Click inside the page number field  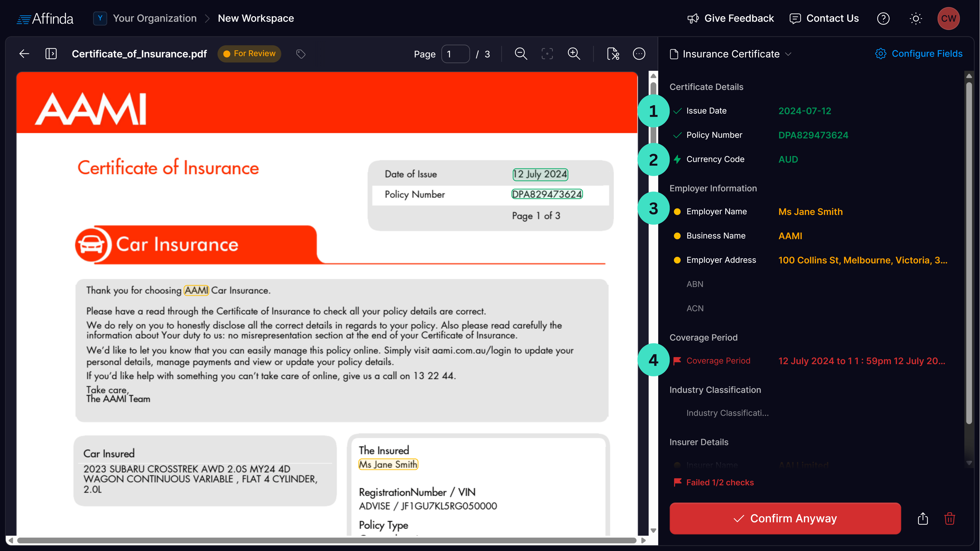(455, 54)
